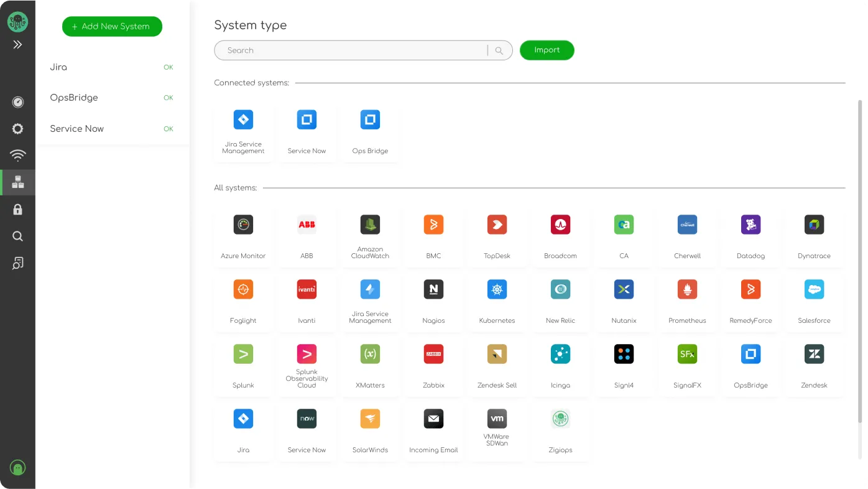Open Jira Service Management under Connected systems
This screenshot has height=489, width=868.
coord(243,133)
